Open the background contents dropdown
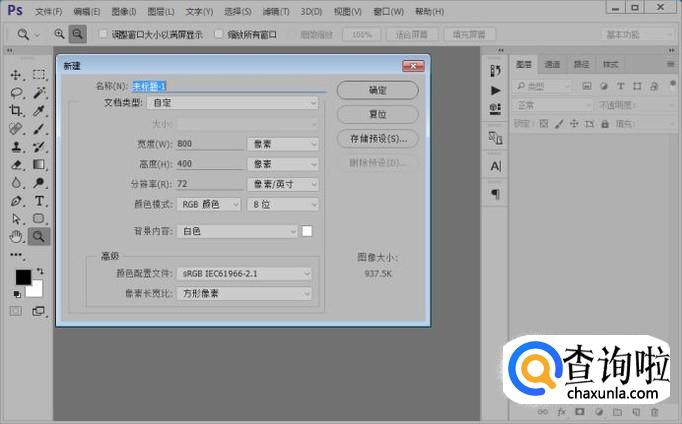Viewport: 682px width, 424px height. click(237, 231)
